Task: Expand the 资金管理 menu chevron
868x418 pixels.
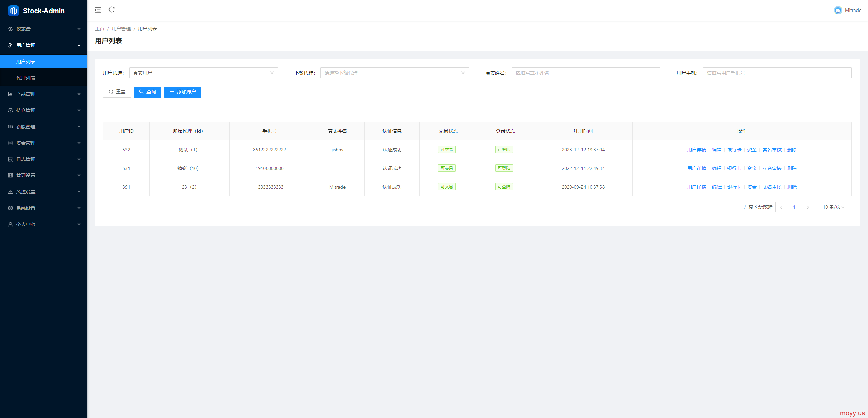Action: (79, 143)
